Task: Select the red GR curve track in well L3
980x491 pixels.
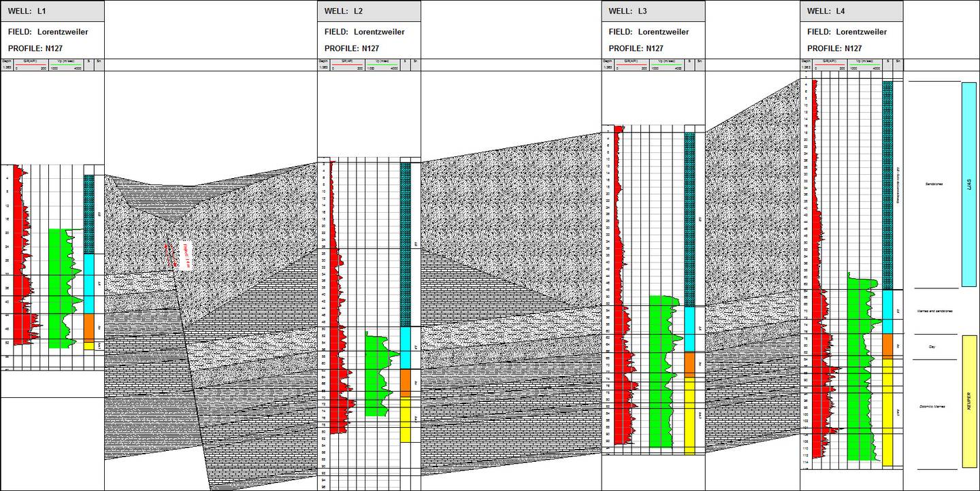Action: coord(618,286)
